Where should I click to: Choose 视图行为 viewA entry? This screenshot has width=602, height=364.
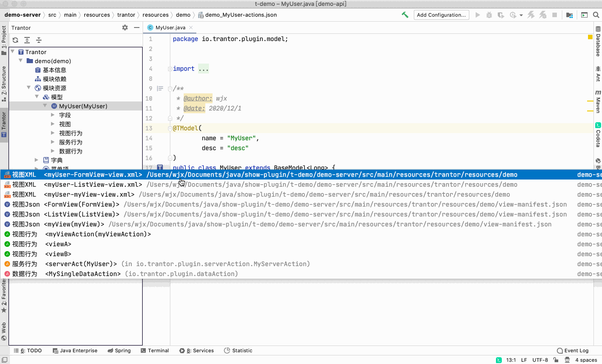(301, 244)
